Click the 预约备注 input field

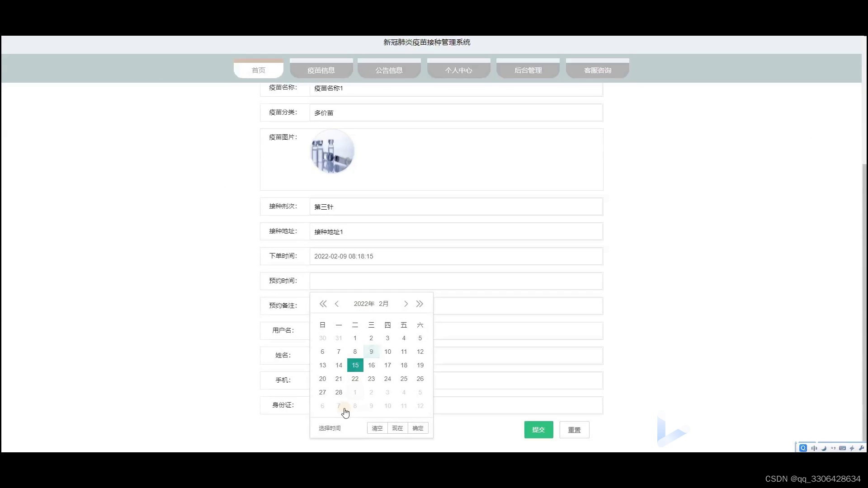click(x=518, y=306)
